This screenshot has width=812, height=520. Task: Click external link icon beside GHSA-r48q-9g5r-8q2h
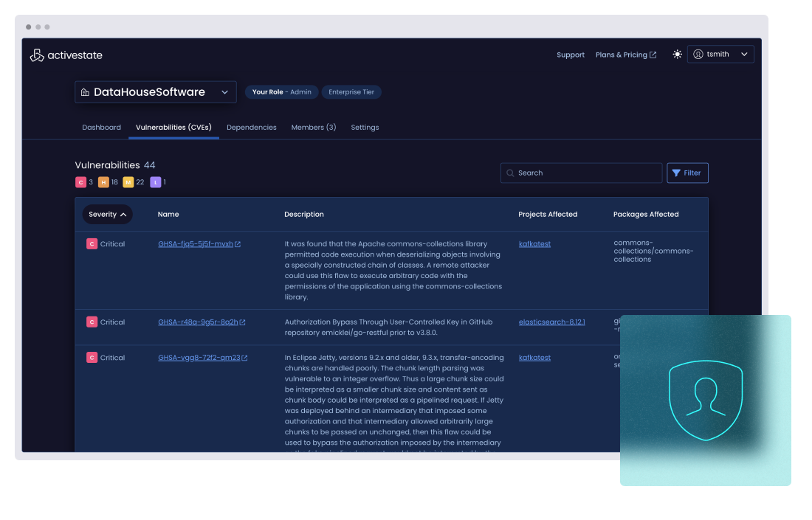(242, 322)
